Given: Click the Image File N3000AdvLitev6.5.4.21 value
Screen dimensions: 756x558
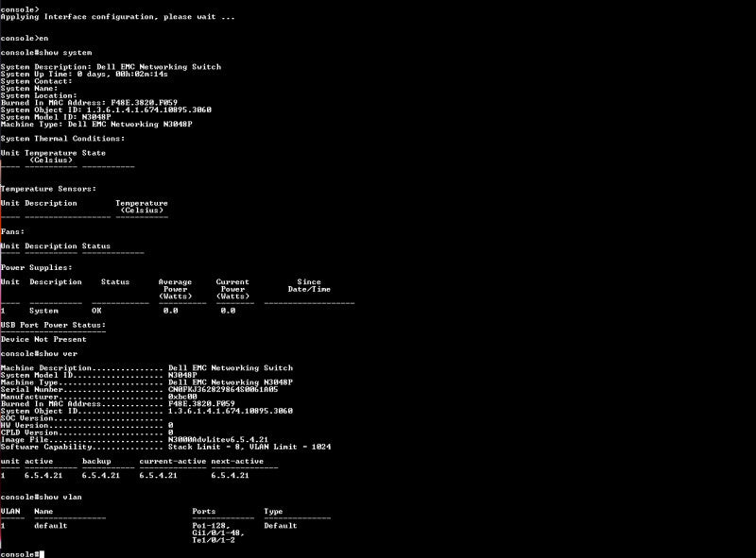Looking at the screenshot, I should (218, 439).
